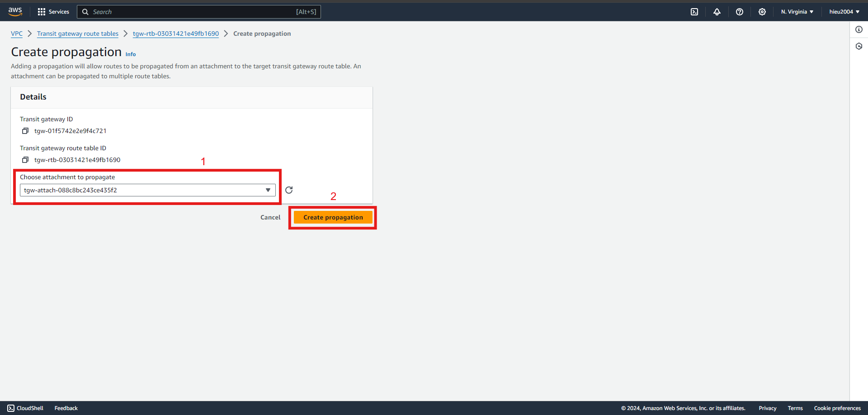Viewport: 868px width, 415px height.
Task: Open the settings gear icon
Action: click(x=762, y=12)
